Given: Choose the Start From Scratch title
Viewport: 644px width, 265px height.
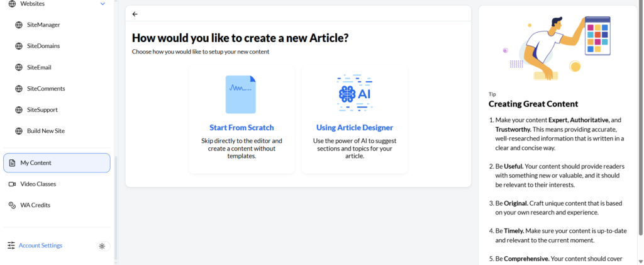Looking at the screenshot, I should pyautogui.click(x=241, y=127).
